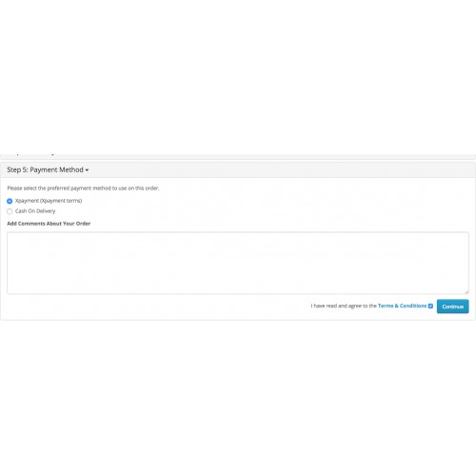Untick the Terms & Conditions agreement checkbox
476x476 pixels.
click(430, 306)
